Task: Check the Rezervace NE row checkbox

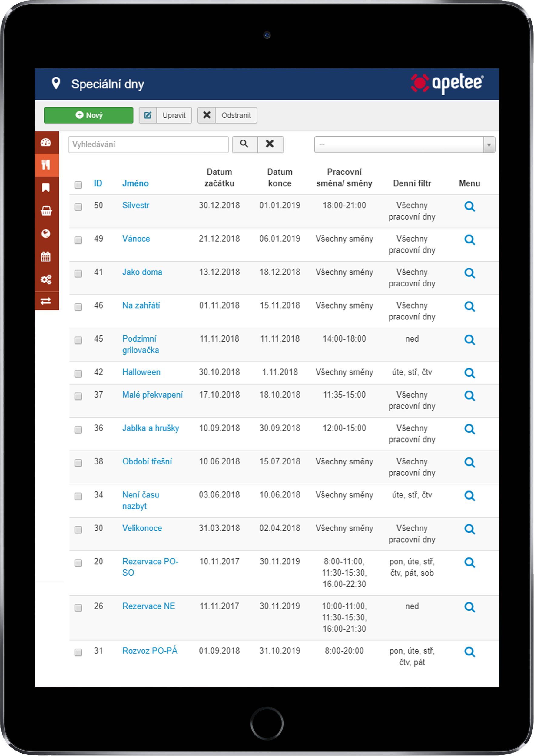Action: [x=78, y=608]
